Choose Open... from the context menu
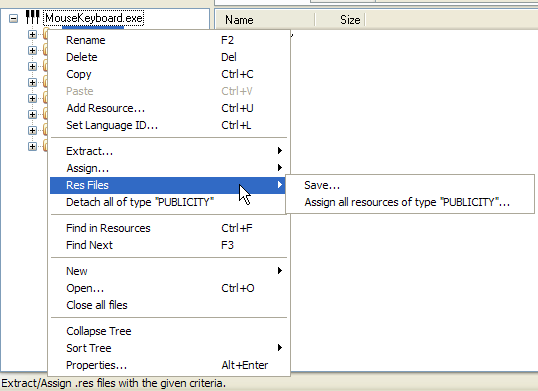Viewport: 538px width, 391px height. point(168,288)
